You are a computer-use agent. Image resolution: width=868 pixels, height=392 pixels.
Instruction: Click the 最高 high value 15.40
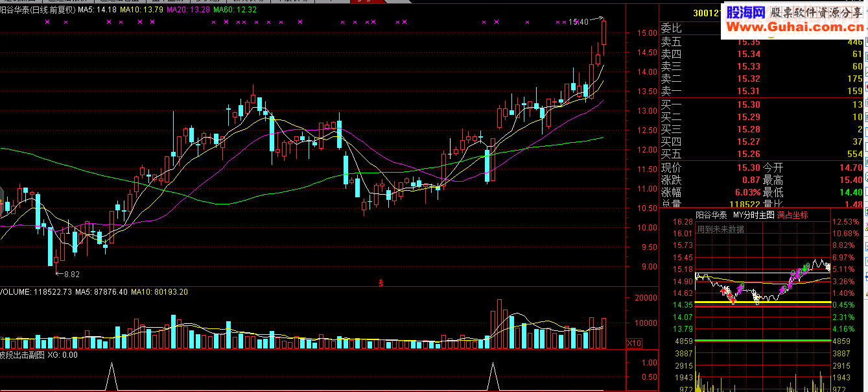[851, 180]
